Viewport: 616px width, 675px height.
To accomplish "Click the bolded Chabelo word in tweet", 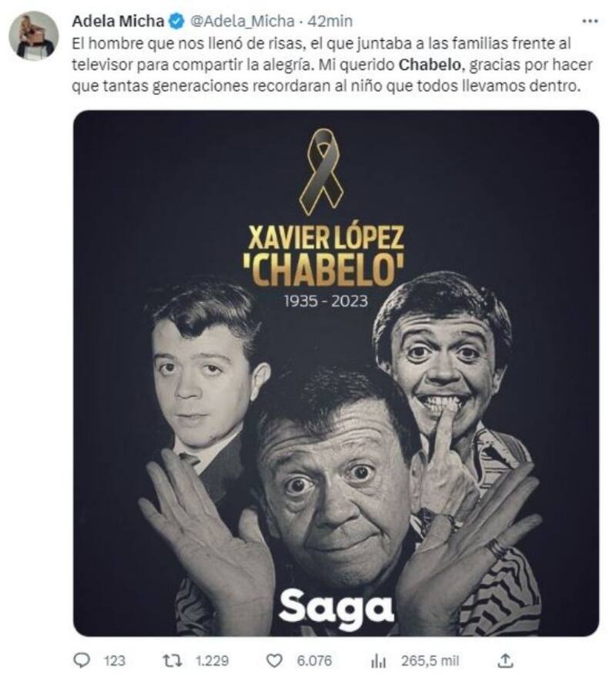I will (x=430, y=65).
